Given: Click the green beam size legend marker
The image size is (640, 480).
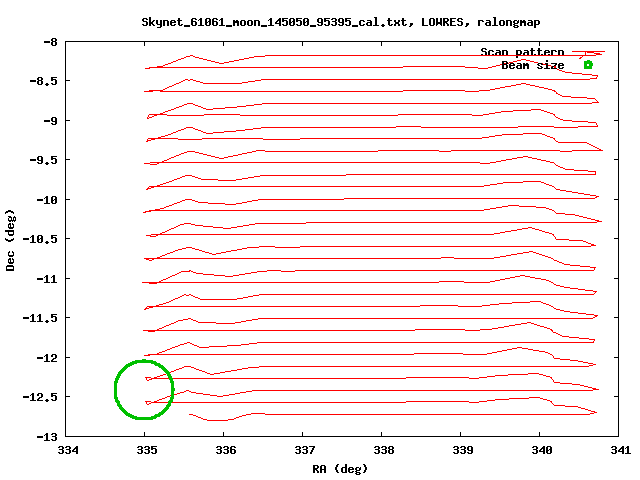Looking at the screenshot, I should coord(588,64).
